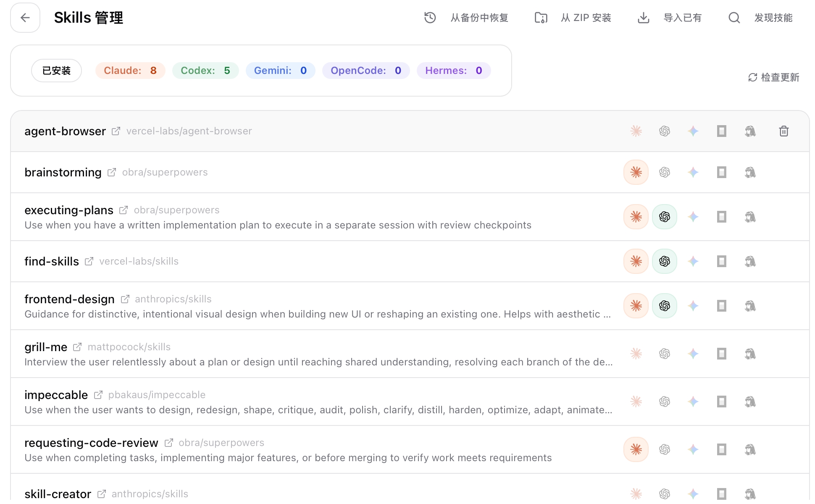Open external link icon next to impeccable
This screenshot has height=504, width=815.
[98, 395]
